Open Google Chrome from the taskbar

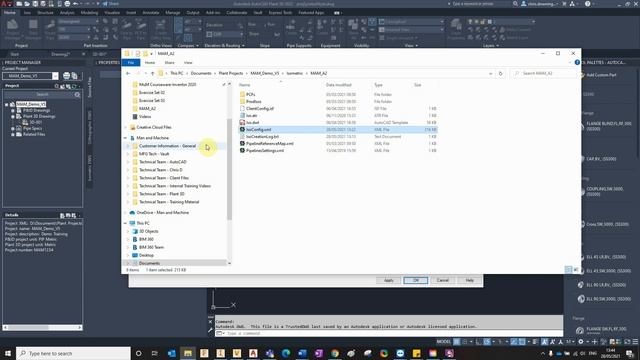tap(335, 353)
